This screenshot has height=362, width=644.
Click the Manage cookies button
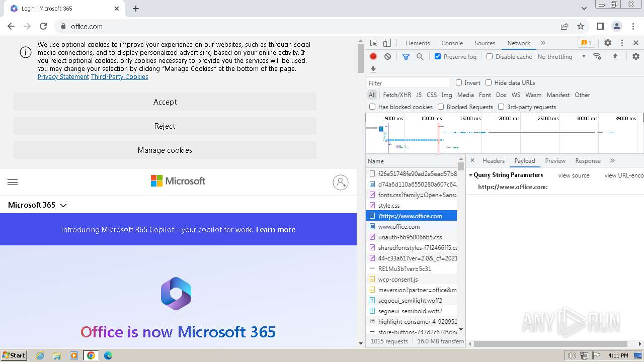tap(165, 150)
